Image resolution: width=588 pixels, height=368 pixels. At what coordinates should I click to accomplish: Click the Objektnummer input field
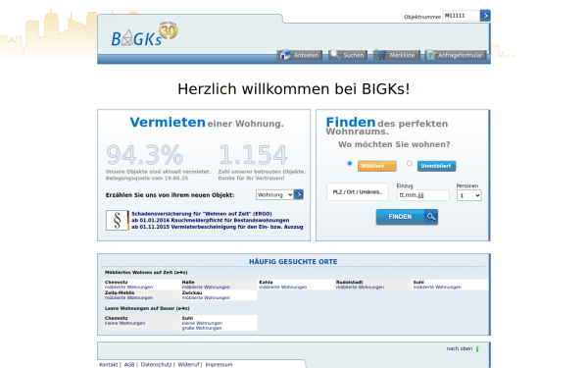click(x=461, y=16)
